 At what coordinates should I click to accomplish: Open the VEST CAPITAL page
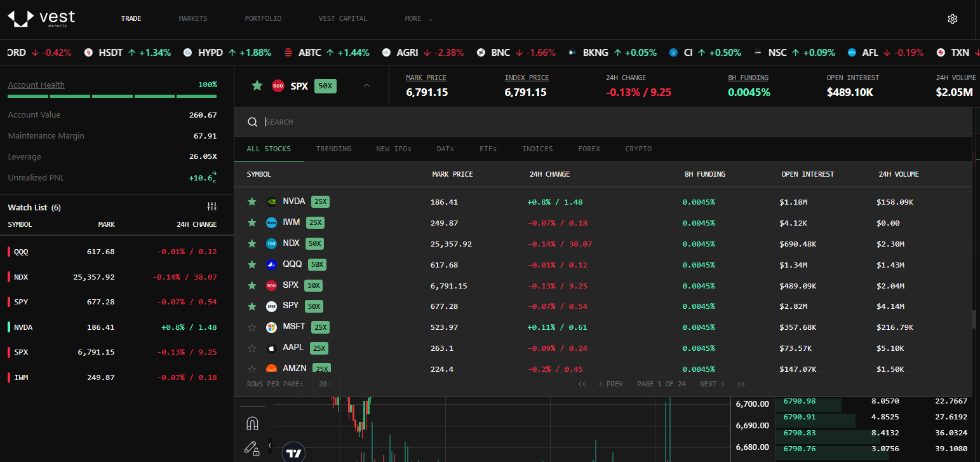click(343, 19)
